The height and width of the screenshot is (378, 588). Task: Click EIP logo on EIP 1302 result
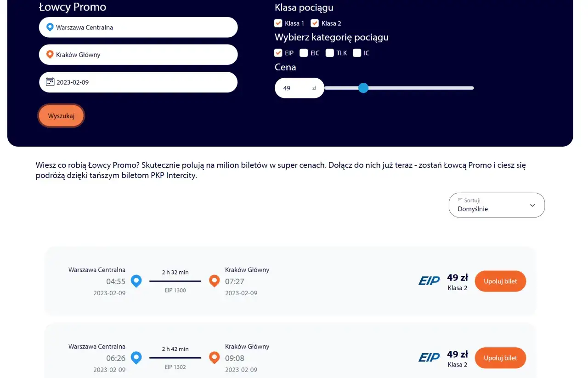pyautogui.click(x=429, y=358)
